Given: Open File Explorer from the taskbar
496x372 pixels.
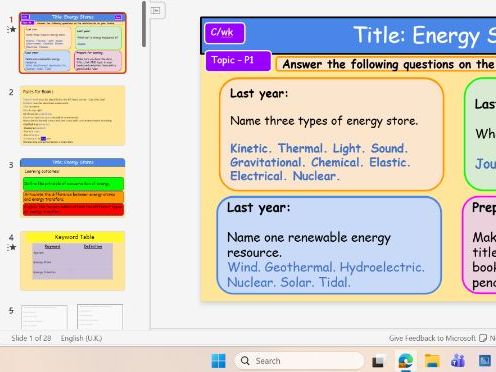Looking at the screenshot, I should pyautogui.click(x=432, y=361).
